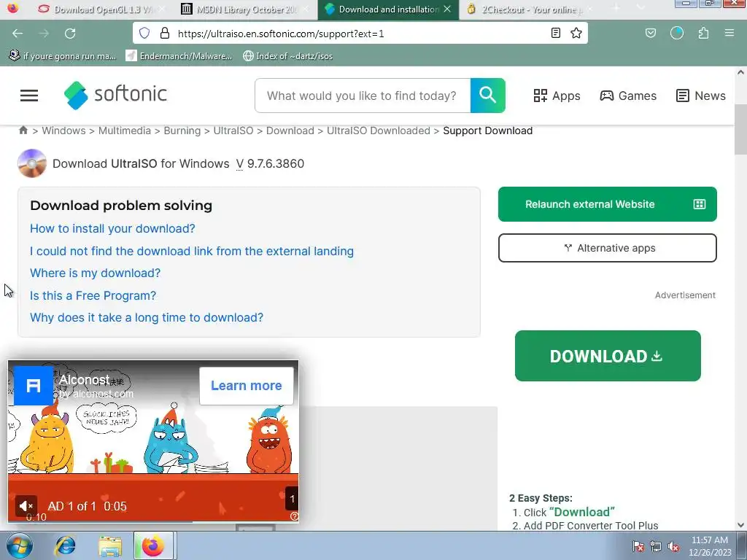The height and width of the screenshot is (560, 747).
Task: Click the browser forward arrow
Action: pyautogui.click(x=44, y=34)
